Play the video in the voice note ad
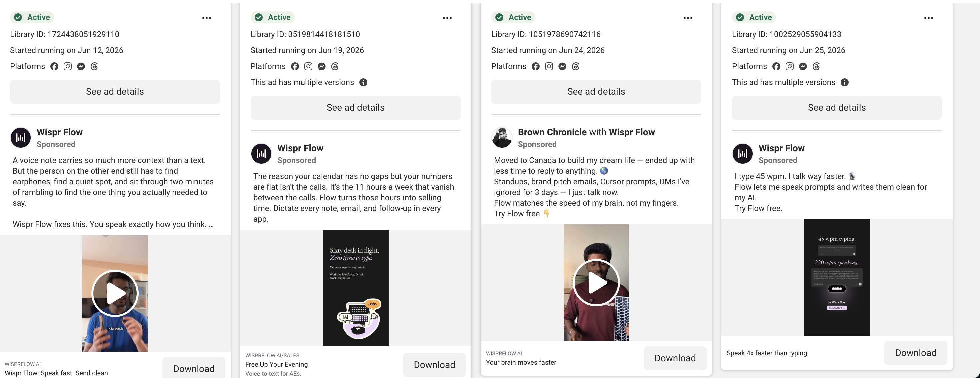 (x=115, y=293)
